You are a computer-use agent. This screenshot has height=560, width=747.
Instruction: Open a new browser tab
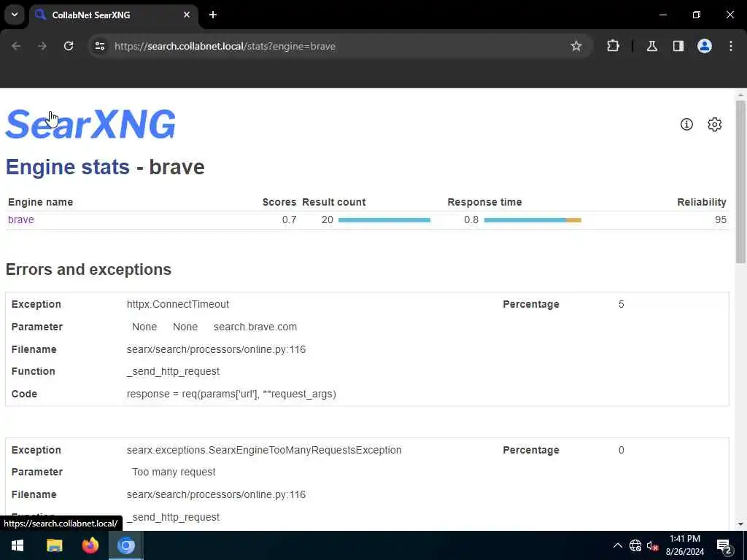213,15
